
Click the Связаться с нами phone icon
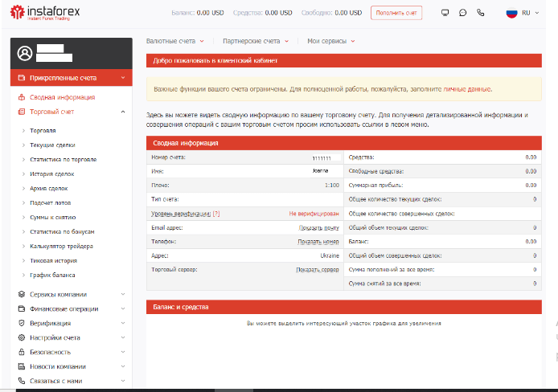click(x=22, y=381)
